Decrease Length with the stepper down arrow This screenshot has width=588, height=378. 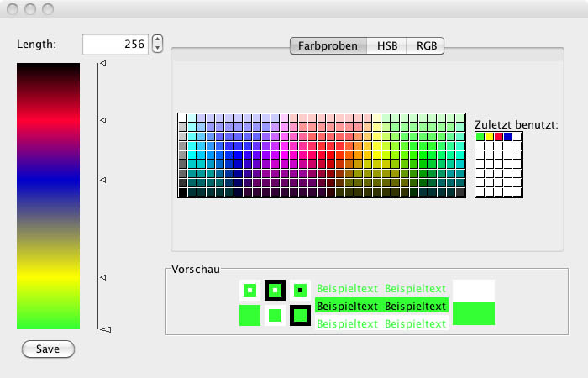click(158, 49)
